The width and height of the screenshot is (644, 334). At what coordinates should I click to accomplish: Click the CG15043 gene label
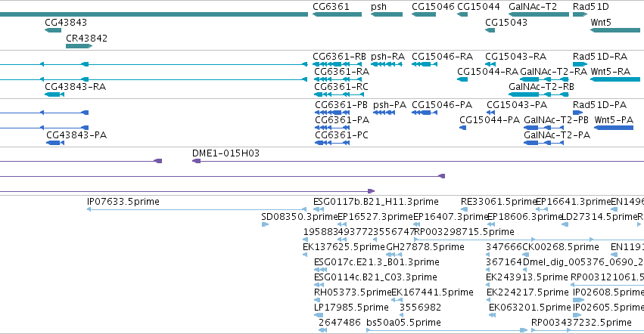pos(506,22)
